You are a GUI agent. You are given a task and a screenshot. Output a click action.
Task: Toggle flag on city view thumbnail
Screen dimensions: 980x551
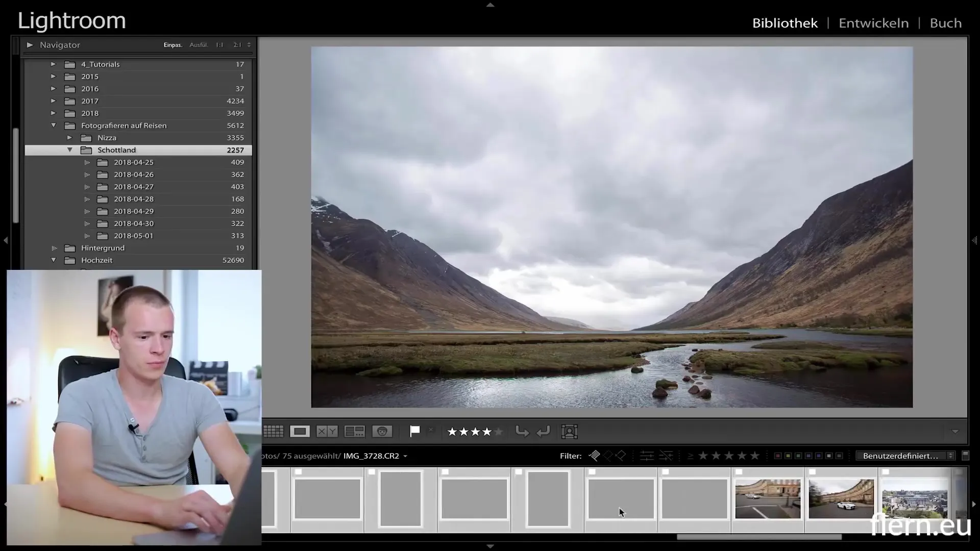point(886,472)
